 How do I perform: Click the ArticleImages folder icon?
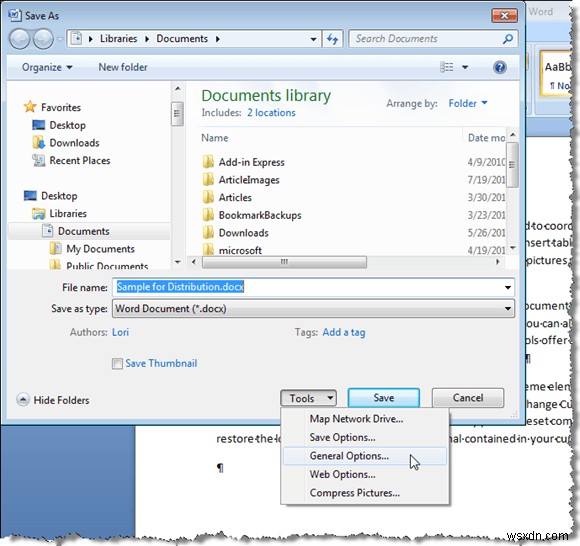208,179
